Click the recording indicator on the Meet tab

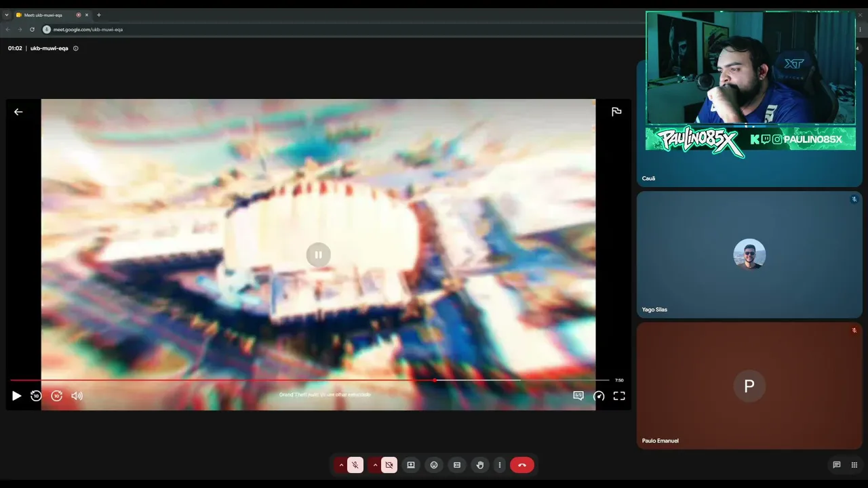pos(79,15)
